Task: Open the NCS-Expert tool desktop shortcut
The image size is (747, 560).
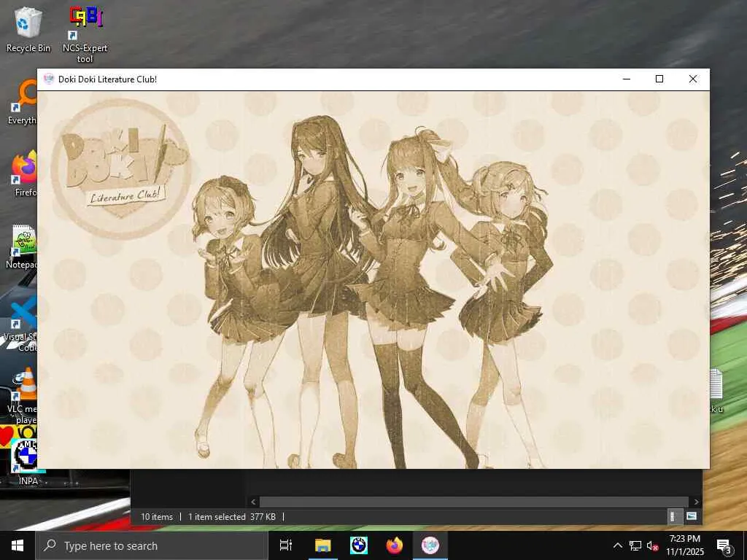Action: click(85, 34)
